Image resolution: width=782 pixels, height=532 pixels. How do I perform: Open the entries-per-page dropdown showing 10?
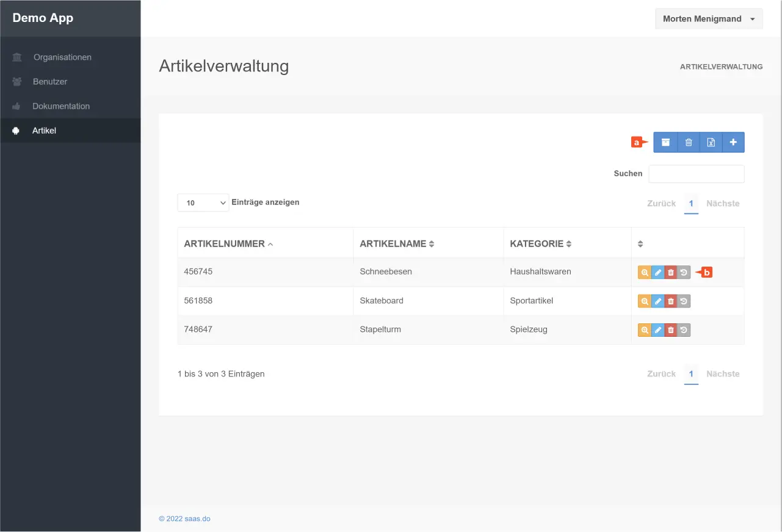pos(203,203)
